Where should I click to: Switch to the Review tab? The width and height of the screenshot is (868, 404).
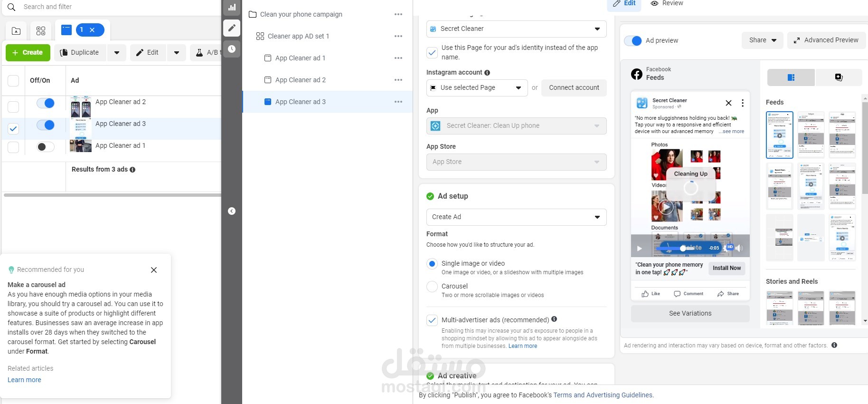(x=667, y=4)
